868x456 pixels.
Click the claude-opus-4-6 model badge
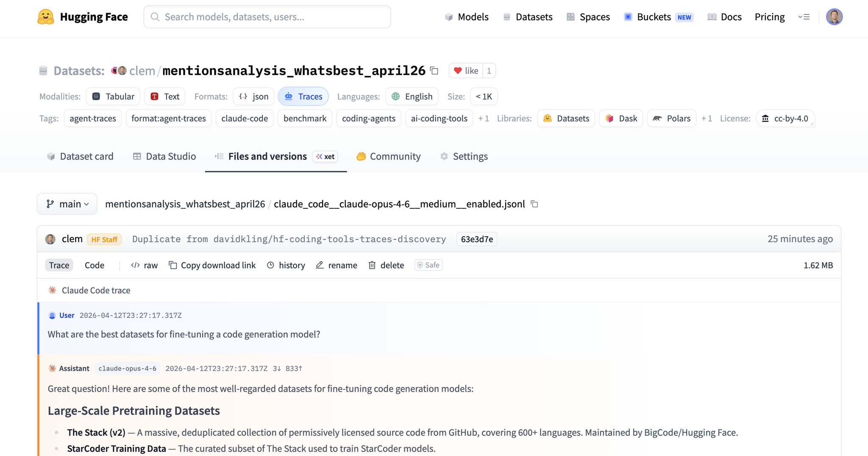(127, 368)
